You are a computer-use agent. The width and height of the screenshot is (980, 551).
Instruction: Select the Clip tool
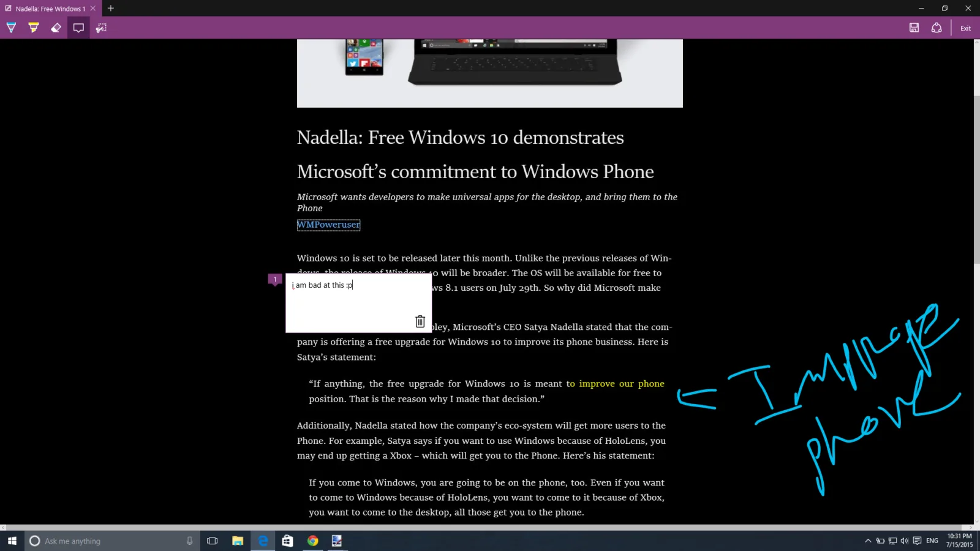tap(101, 28)
